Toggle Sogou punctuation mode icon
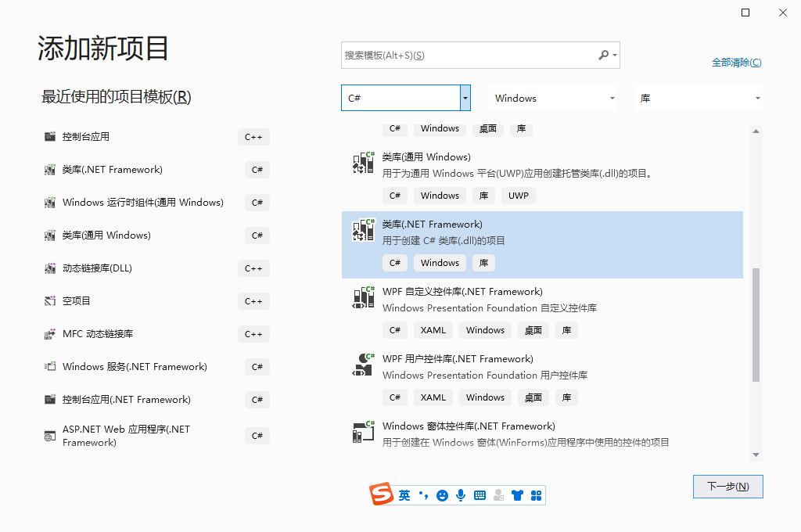This screenshot has height=532, width=801. click(x=423, y=495)
